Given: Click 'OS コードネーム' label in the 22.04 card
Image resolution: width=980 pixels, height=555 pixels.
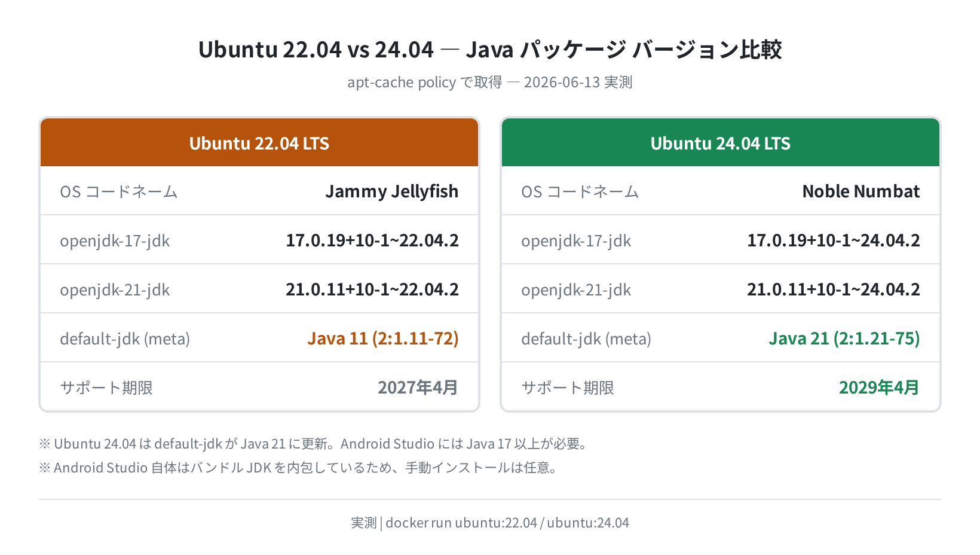Looking at the screenshot, I should 119,192.
